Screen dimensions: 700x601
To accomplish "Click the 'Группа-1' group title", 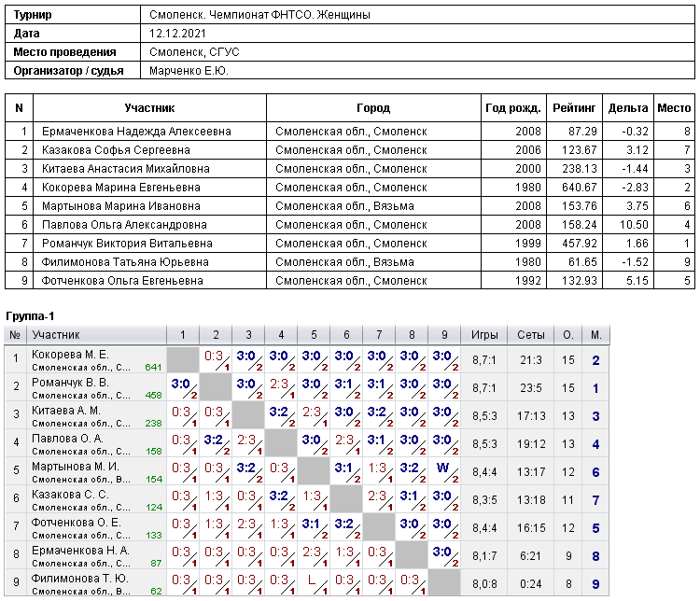I will (x=31, y=316).
